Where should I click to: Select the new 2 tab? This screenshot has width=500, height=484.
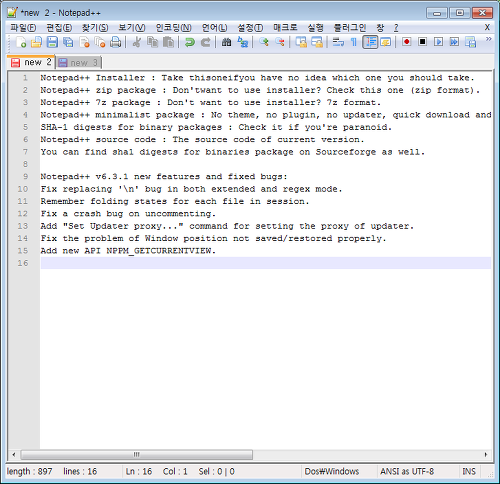pos(31,62)
